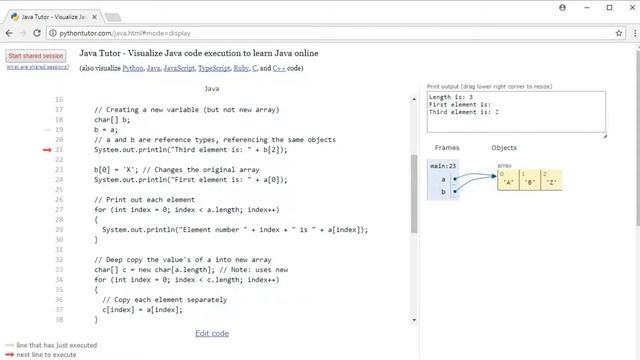Click the 'array' object label
The height and width of the screenshot is (360, 640).
pos(504,166)
